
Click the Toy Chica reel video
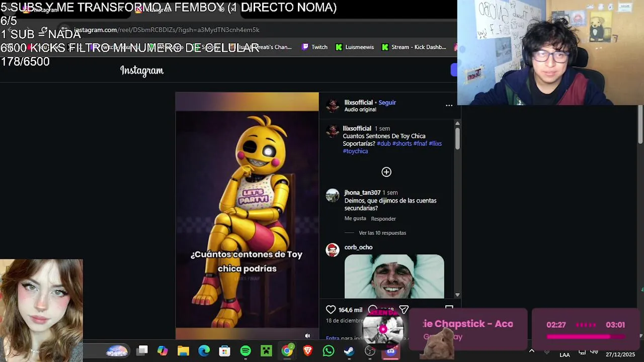click(247, 215)
